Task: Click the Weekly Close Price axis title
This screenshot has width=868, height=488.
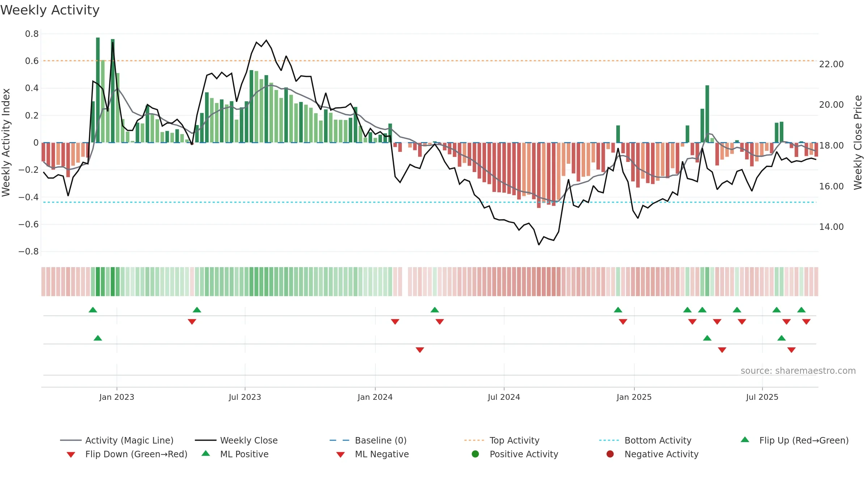Action: (858, 142)
